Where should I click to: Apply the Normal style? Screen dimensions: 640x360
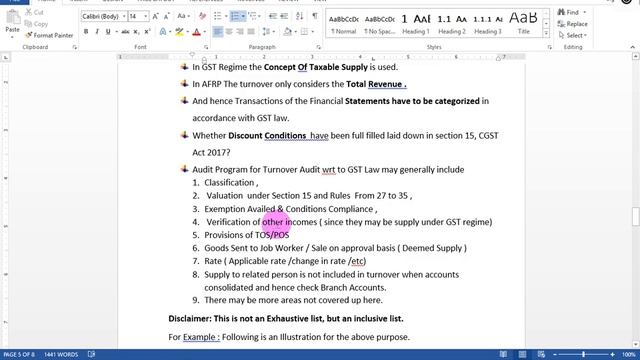[x=343, y=24]
